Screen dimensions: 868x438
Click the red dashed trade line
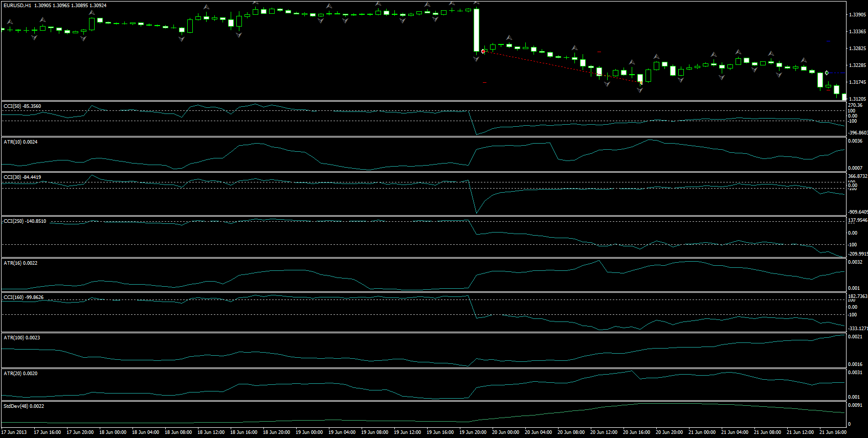[x=562, y=67]
